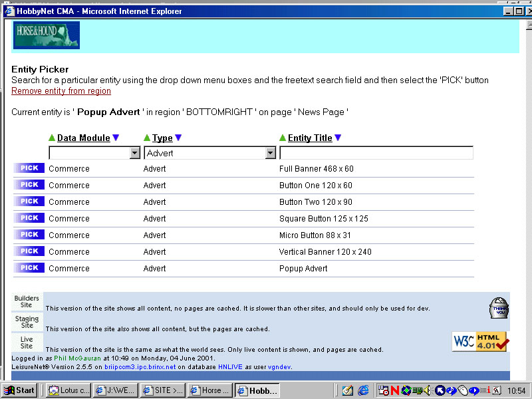Click Commerce in the Popup Advert row

click(69, 269)
